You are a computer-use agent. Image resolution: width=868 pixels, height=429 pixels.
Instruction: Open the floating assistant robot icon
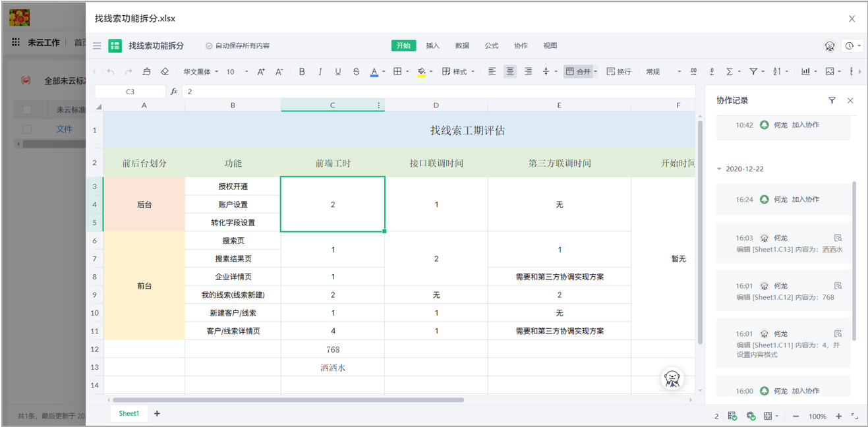point(672,378)
